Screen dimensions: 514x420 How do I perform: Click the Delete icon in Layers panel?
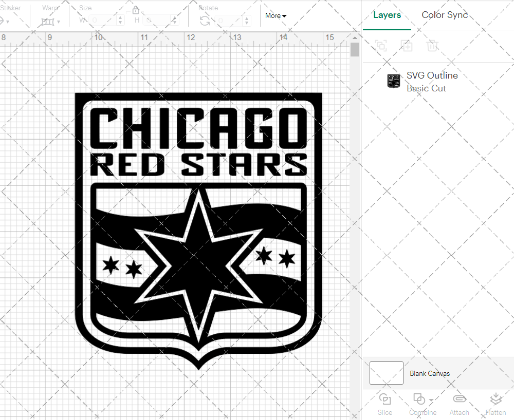[432, 46]
